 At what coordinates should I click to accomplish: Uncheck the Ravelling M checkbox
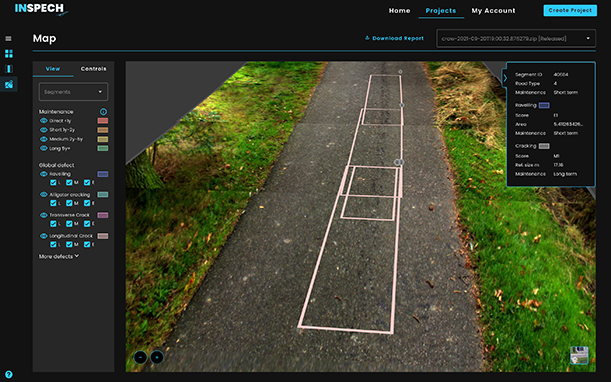coord(69,182)
